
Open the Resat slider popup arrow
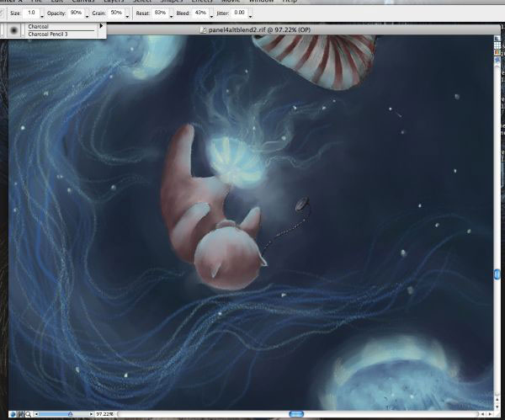[171, 15]
